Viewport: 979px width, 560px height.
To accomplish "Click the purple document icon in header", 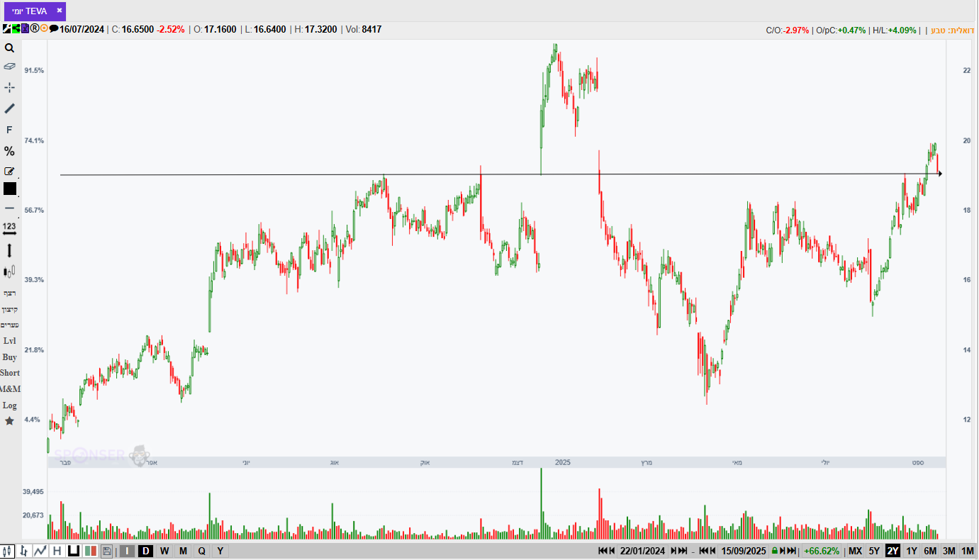I will tap(25, 29).
